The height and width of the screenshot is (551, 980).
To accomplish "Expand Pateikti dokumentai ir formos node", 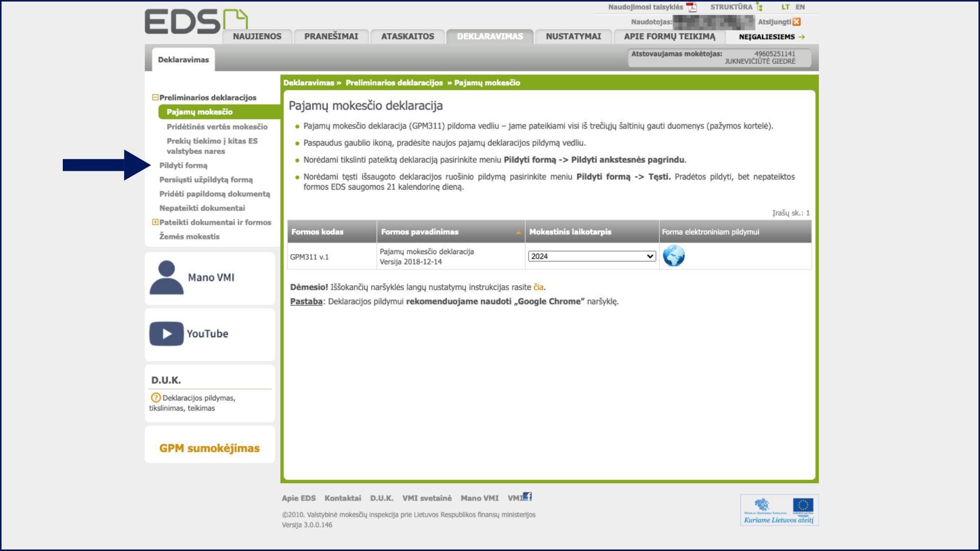I will tap(155, 222).
